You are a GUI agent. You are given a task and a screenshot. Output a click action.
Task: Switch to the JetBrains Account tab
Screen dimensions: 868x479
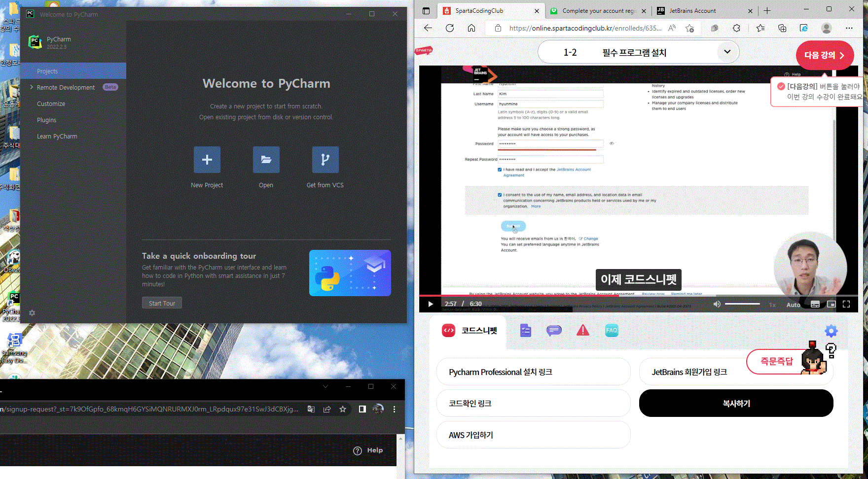coord(704,11)
